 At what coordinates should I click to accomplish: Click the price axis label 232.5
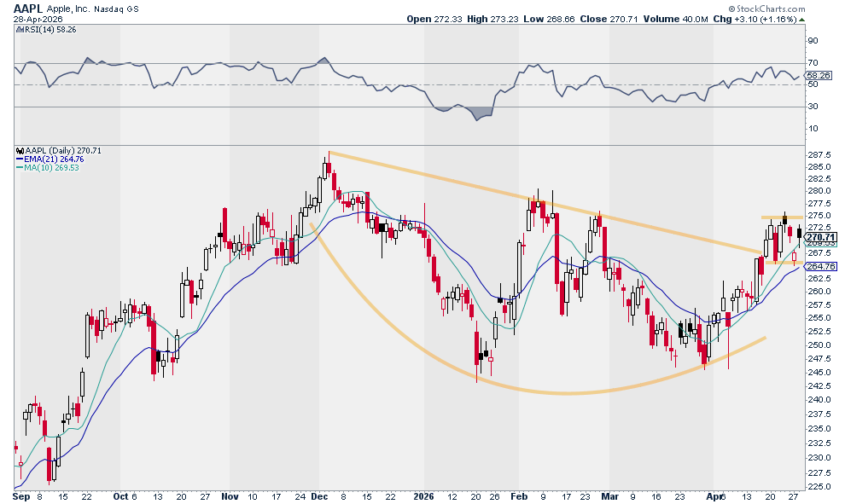click(819, 443)
